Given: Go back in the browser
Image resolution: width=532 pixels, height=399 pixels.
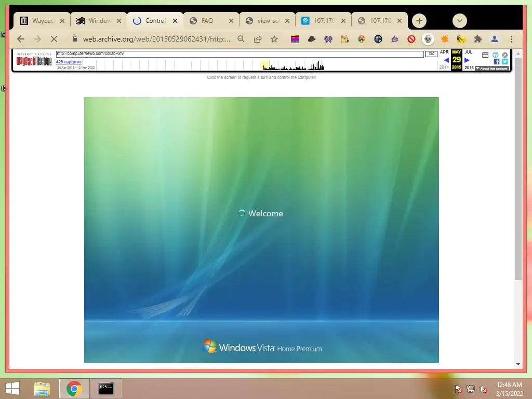Looking at the screenshot, I should point(21,39).
